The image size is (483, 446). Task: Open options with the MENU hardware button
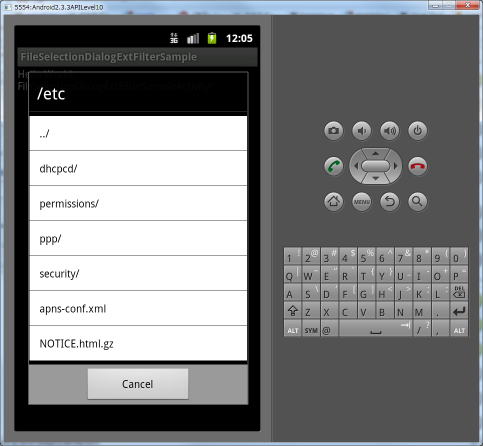point(361,202)
